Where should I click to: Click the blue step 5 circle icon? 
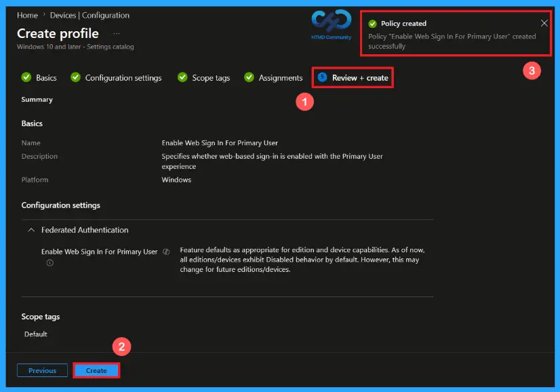[x=322, y=77]
